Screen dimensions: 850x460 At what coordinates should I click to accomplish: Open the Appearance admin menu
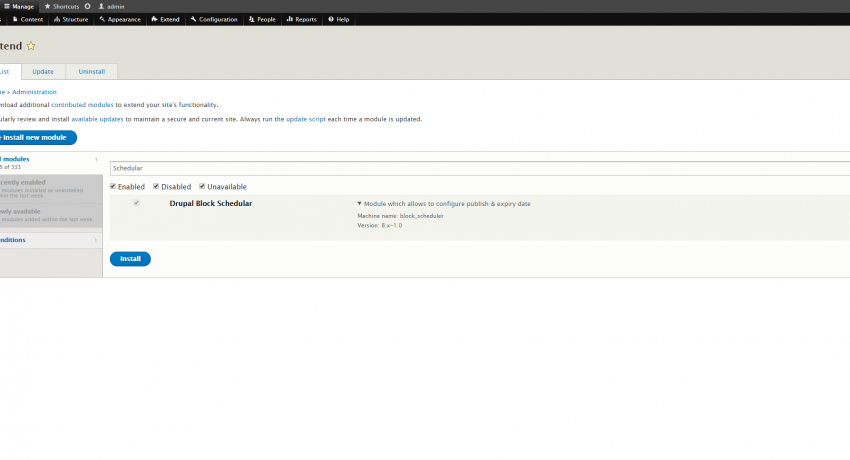pyautogui.click(x=120, y=20)
